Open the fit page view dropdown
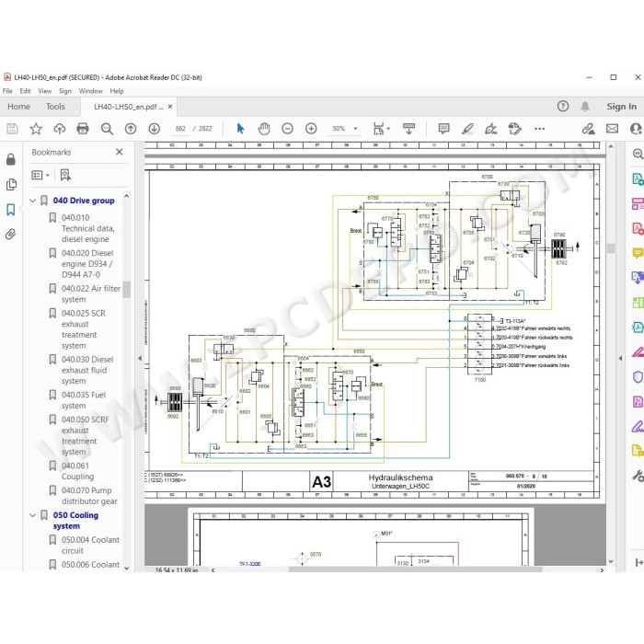This screenshot has width=644, height=644. pyautogui.click(x=382, y=129)
